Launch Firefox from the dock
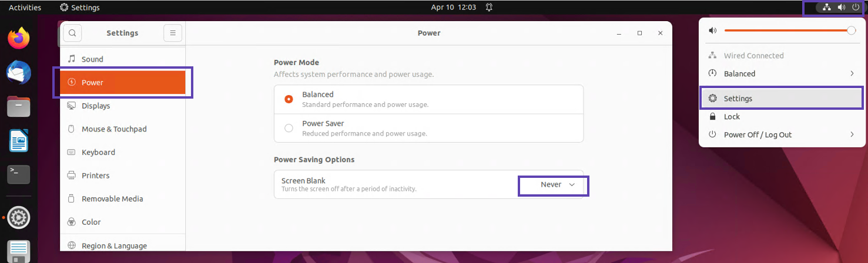This screenshot has height=263, width=868. [x=18, y=39]
